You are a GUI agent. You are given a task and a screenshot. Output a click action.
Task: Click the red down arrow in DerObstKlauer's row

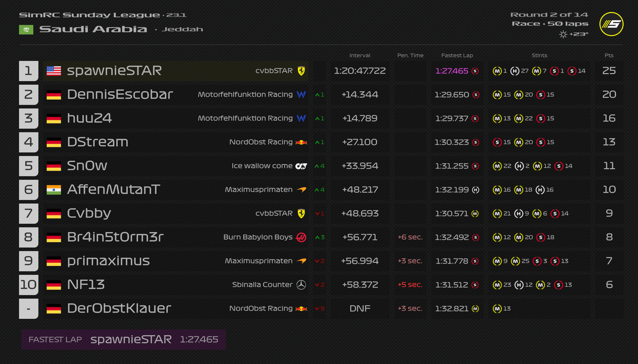click(x=317, y=308)
